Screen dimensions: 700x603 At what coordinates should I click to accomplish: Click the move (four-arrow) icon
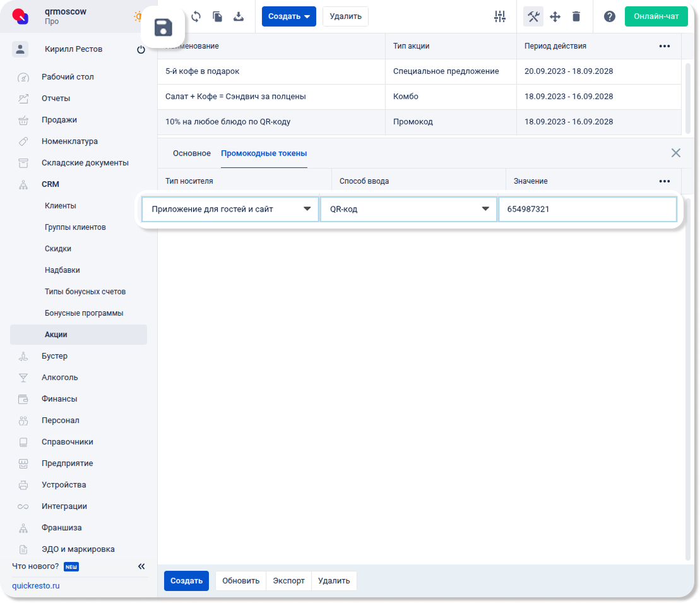pos(555,16)
